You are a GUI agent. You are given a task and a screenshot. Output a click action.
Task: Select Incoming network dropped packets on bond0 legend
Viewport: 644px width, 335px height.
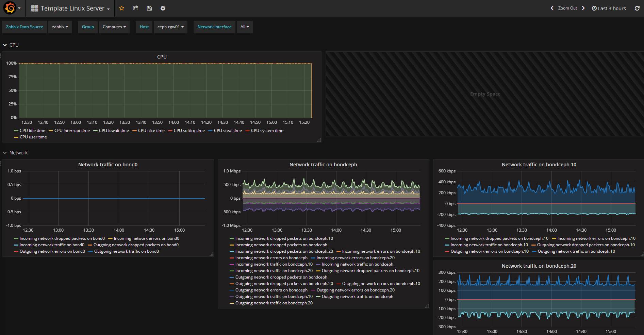click(62, 238)
